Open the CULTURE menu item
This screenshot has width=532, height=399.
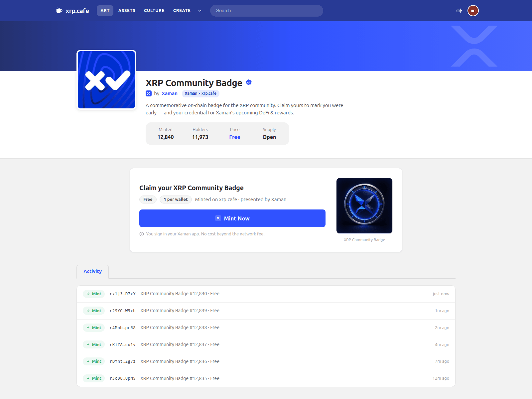tap(154, 11)
